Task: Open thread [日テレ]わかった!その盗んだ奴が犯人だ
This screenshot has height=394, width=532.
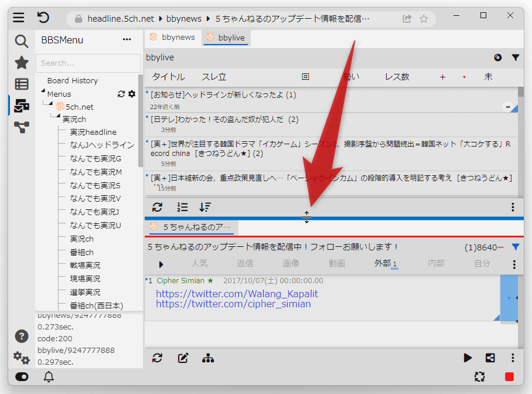Action: pos(224,120)
